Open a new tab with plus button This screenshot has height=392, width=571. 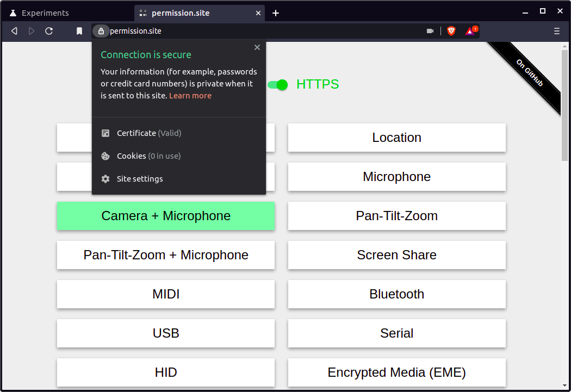[276, 13]
